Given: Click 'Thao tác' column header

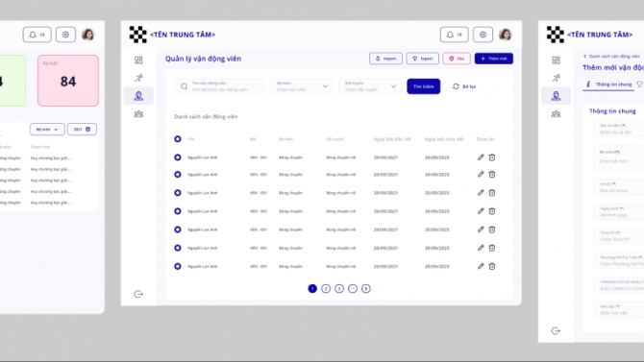Looking at the screenshot, I should coord(485,139).
